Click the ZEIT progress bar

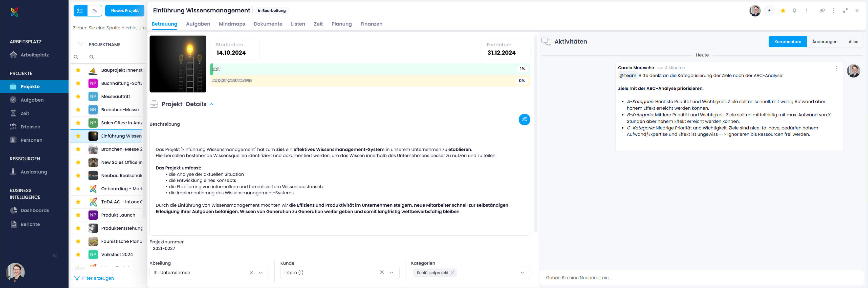[x=370, y=69]
